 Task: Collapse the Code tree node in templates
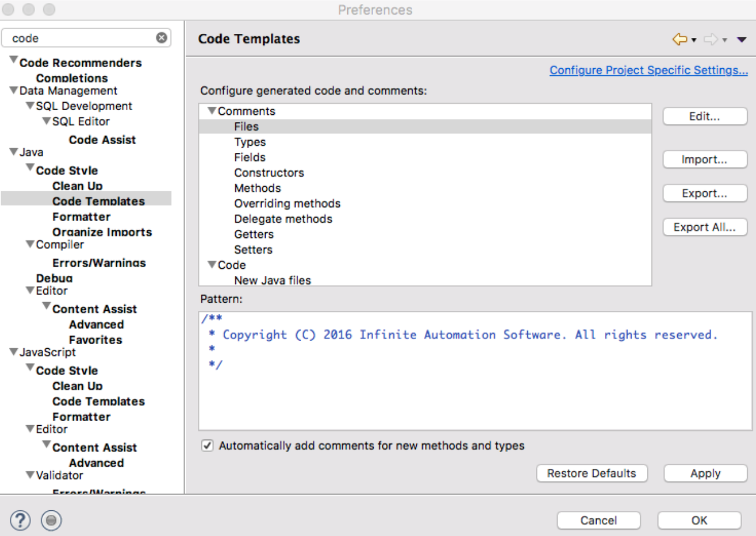[212, 265]
